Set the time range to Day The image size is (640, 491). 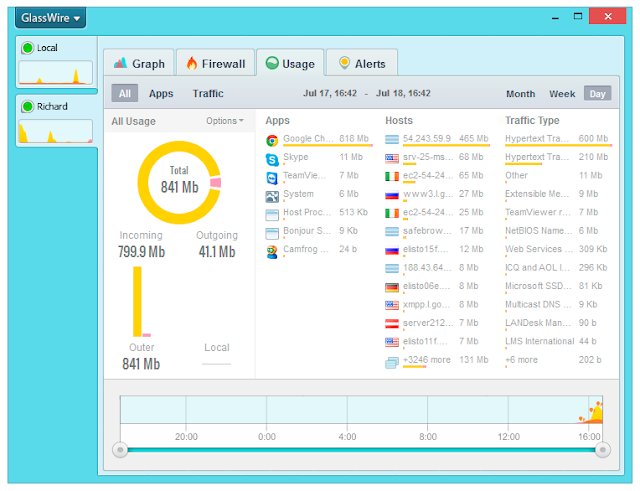(597, 94)
